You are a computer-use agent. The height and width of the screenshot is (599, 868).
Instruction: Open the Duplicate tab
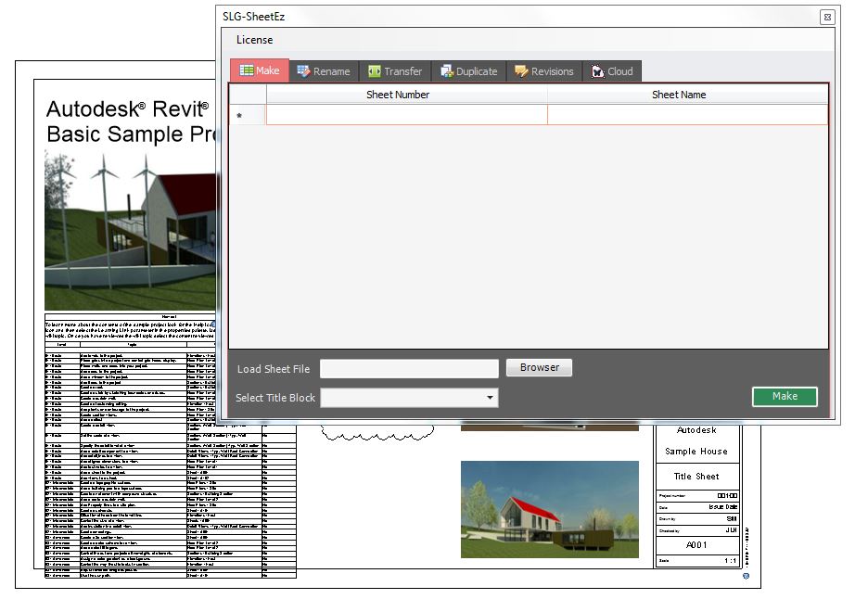point(469,70)
